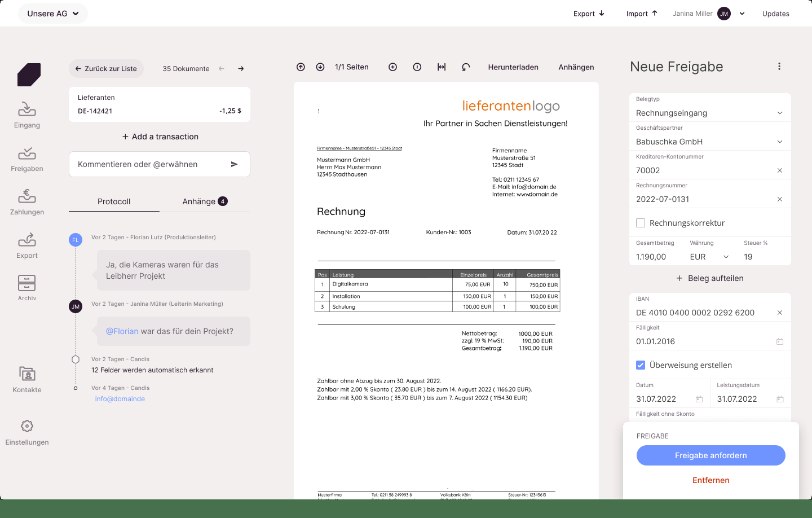
Task: Open the Eingang inbox icon in sidebar
Action: [x=27, y=109]
